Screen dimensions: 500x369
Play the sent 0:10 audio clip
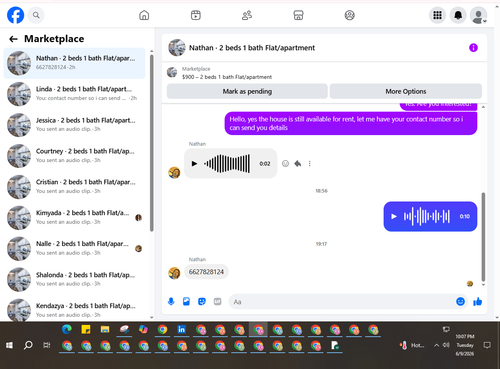[394, 216]
